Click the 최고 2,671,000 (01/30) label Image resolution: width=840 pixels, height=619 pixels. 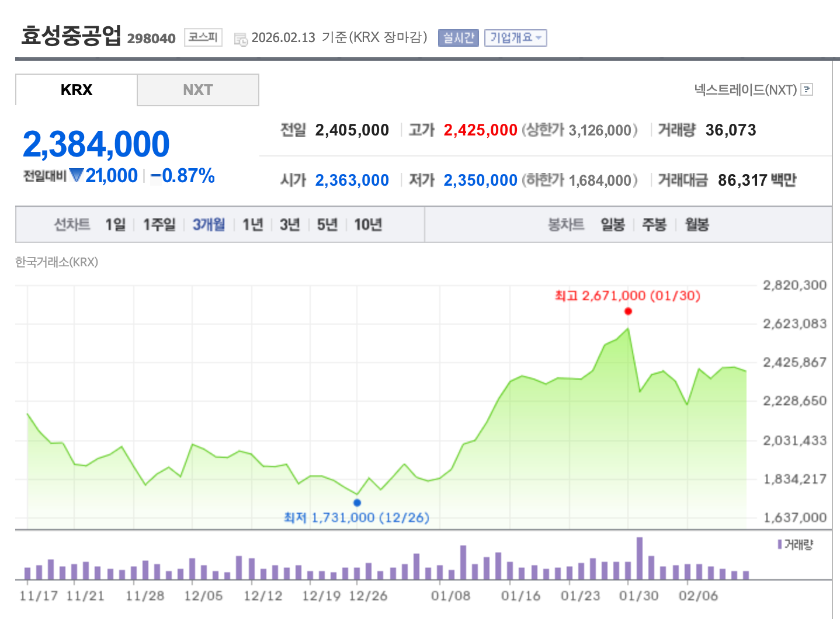click(x=627, y=295)
